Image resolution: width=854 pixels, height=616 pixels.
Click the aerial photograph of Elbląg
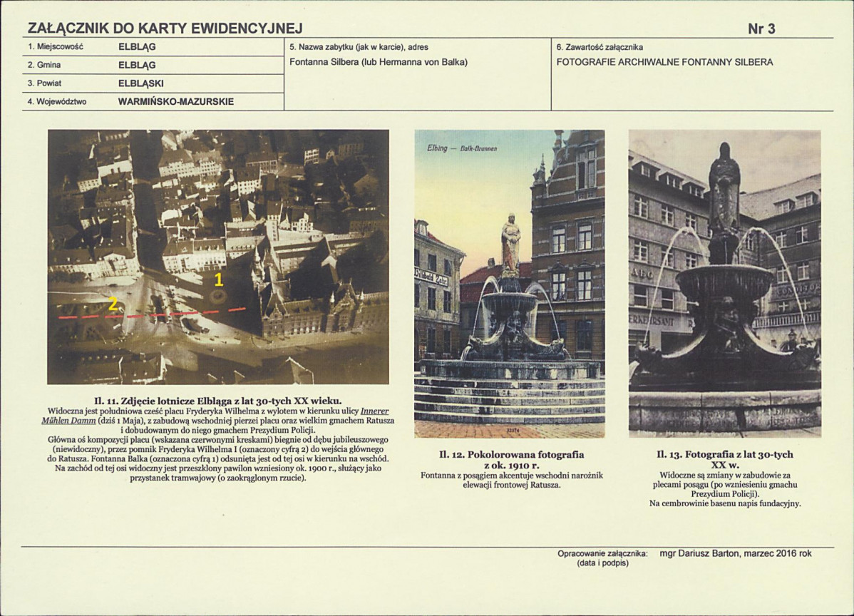[x=218, y=257]
